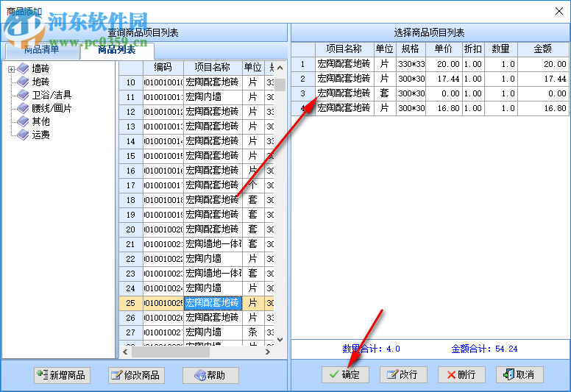Click the pencil icon on 改行
The width and height of the screenshot is (571, 392).
393,374
